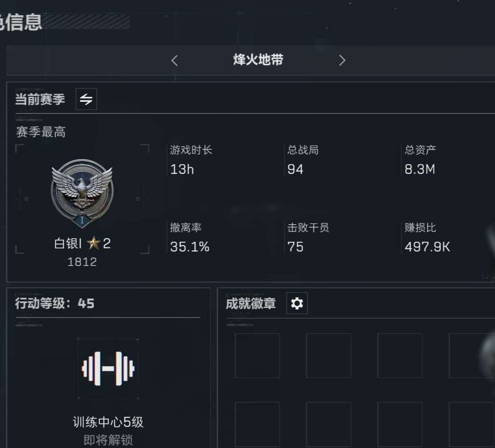The width and height of the screenshot is (495, 448).
Task: Select first badge slot in bottom row
Action: (257, 423)
